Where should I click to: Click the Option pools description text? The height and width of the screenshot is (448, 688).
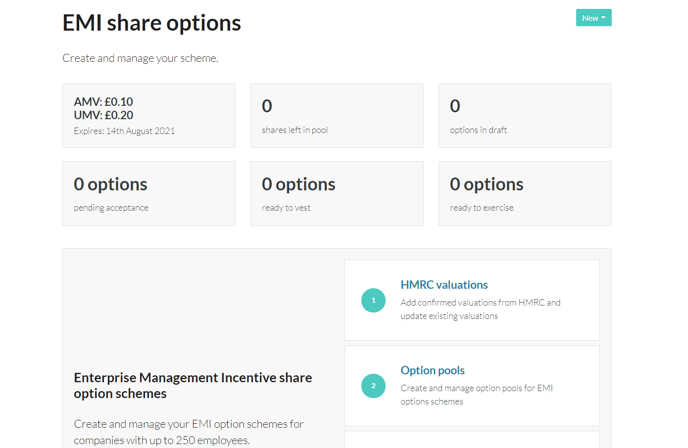click(x=477, y=394)
